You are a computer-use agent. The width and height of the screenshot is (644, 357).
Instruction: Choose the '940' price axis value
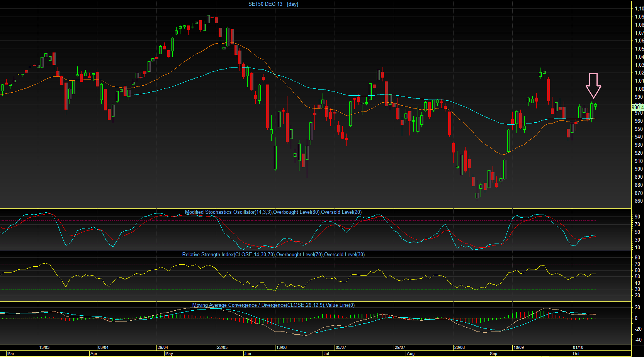click(639, 137)
